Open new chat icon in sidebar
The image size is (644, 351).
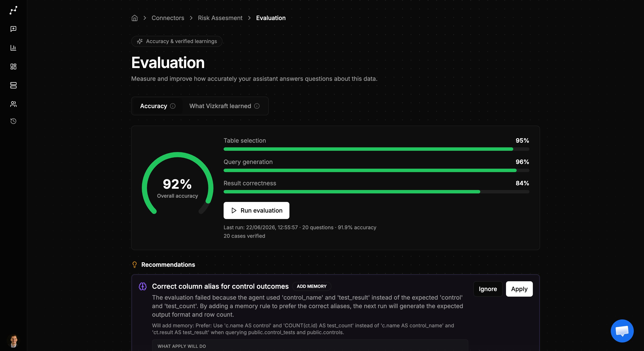pyautogui.click(x=13, y=29)
